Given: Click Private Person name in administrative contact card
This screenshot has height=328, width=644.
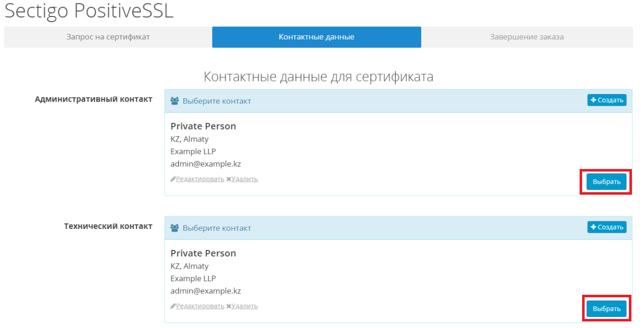Looking at the screenshot, I should [x=203, y=126].
